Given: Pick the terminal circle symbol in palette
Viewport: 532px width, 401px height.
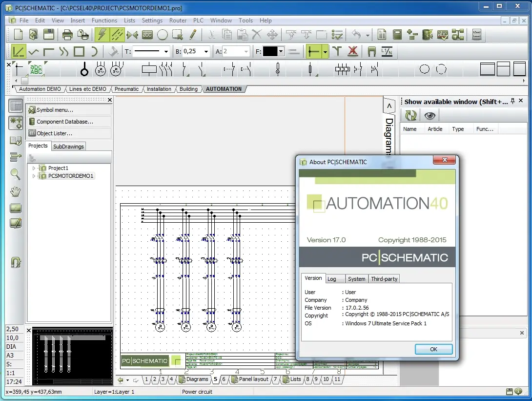Looking at the screenshot, I should tap(84, 69).
